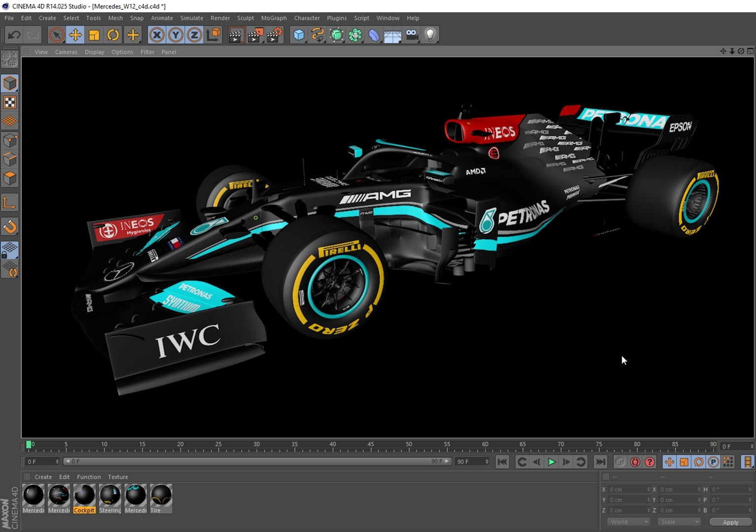756x532 pixels.
Task: Open the viewport Filter menu
Action: [x=147, y=52]
